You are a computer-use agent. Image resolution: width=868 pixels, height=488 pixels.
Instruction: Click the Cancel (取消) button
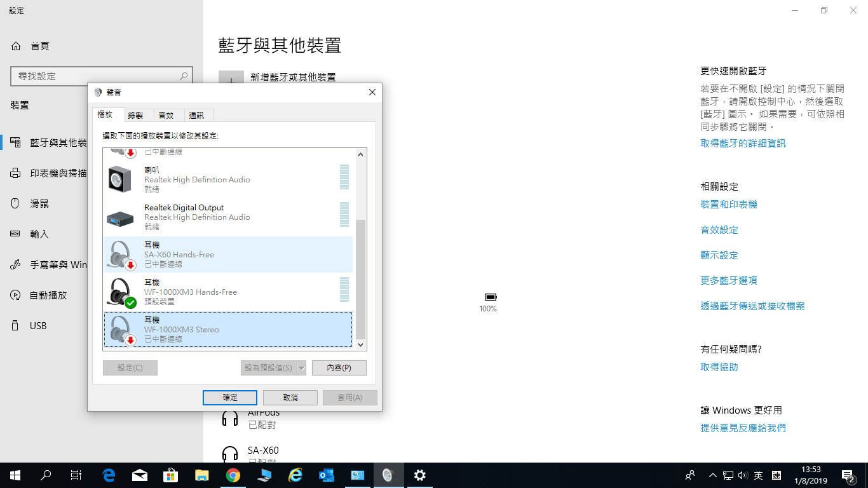point(290,398)
